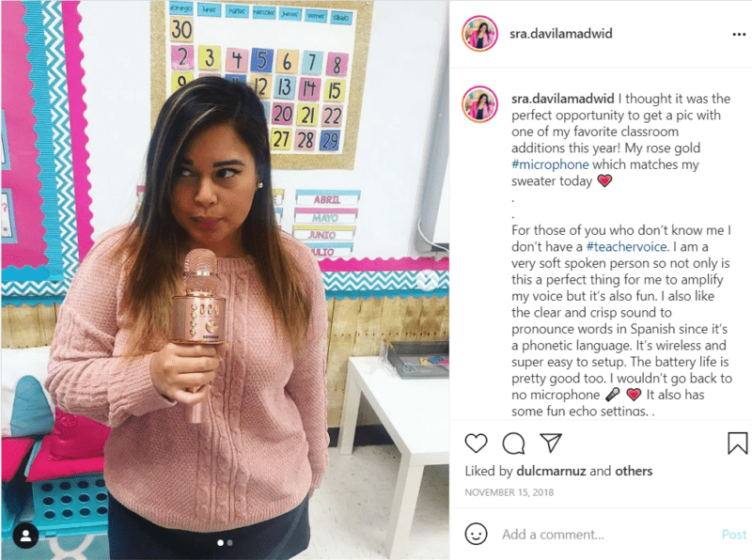Share the post with the paper plane icon
Image resolution: width=752 pixels, height=560 pixels.
pos(551,443)
